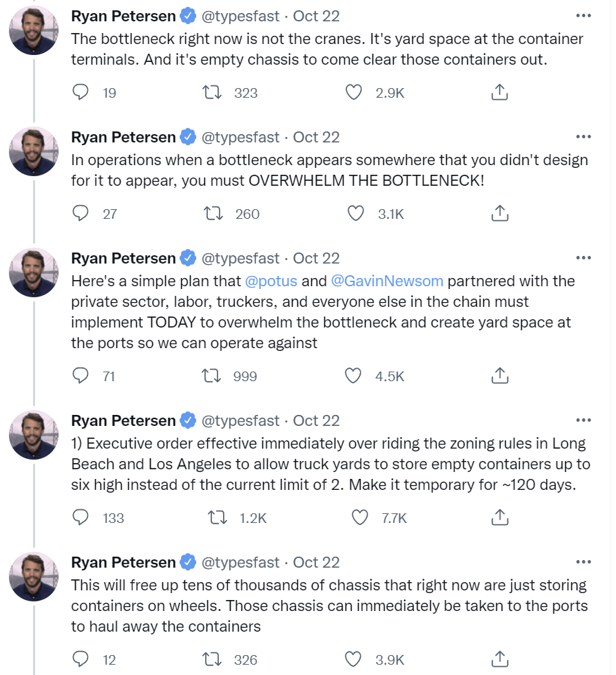This screenshot has width=616, height=675.
Task: Share the 'Executive order' zoning tweet
Action: point(499,517)
